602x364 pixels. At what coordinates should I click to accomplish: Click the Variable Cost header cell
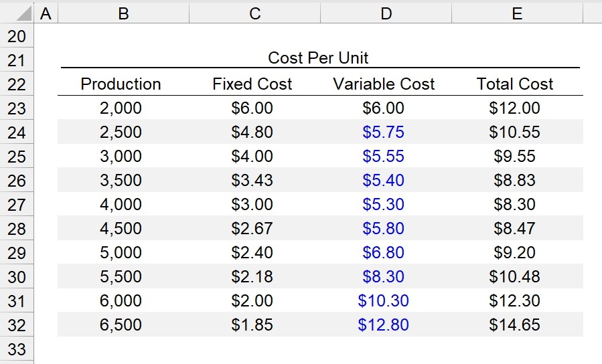point(386,84)
